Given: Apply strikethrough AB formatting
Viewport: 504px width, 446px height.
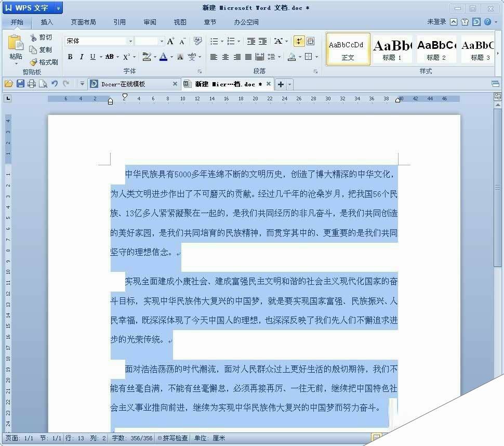Looking at the screenshot, I should (110, 57).
